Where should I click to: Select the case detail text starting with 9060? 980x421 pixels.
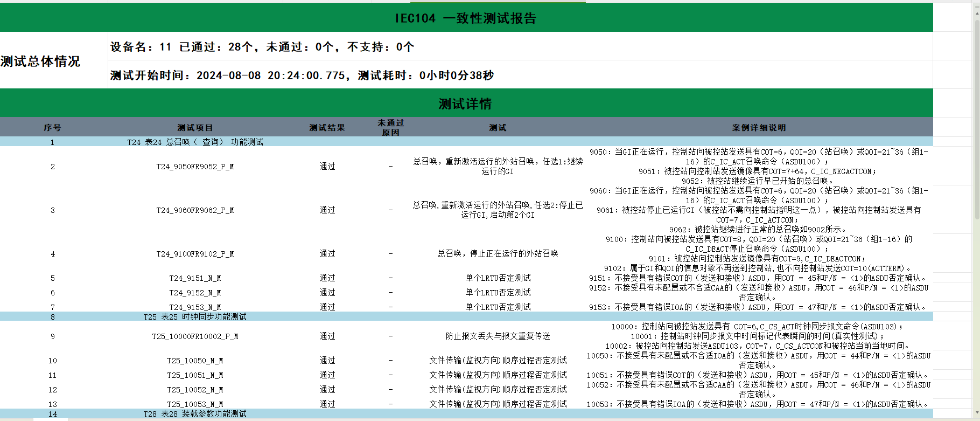pos(759,210)
